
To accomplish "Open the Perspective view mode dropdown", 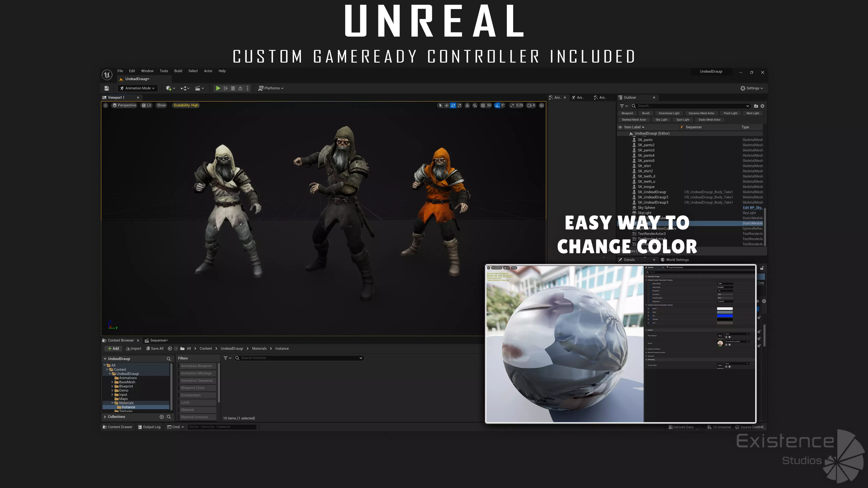I will click(124, 106).
